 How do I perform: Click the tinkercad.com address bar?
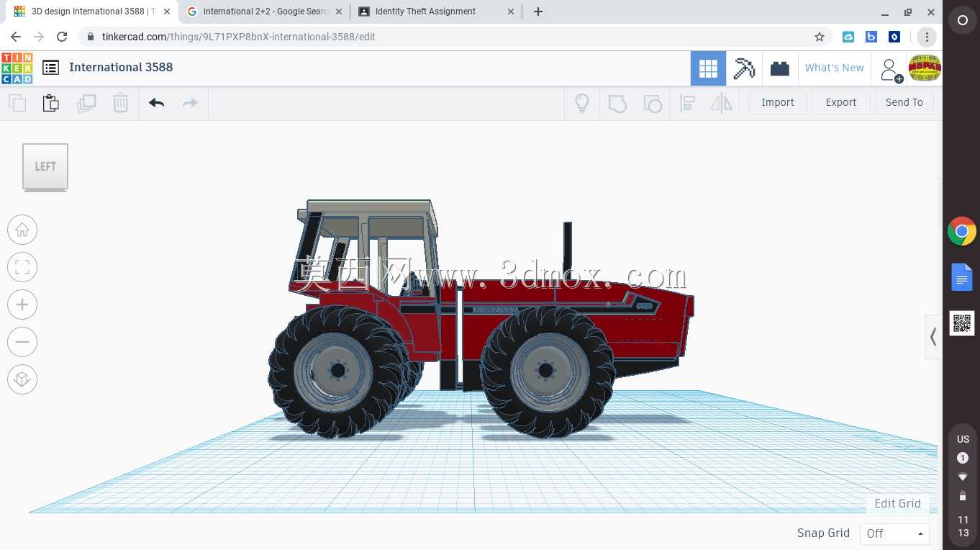tap(453, 37)
